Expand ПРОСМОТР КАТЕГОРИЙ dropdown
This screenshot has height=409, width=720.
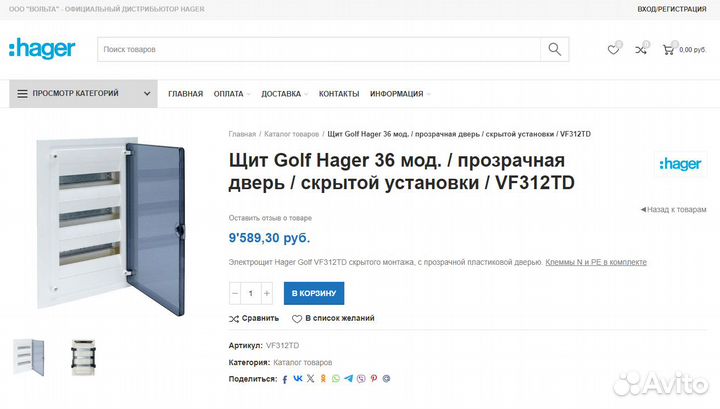point(84,94)
